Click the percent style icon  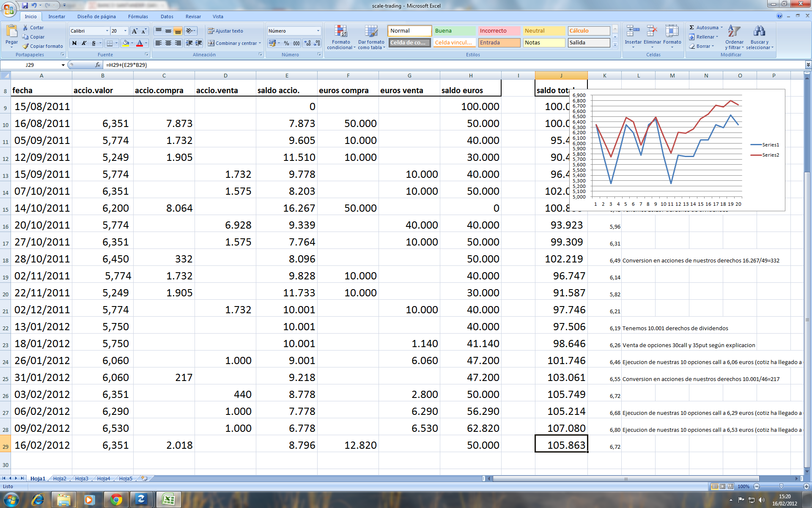286,43
